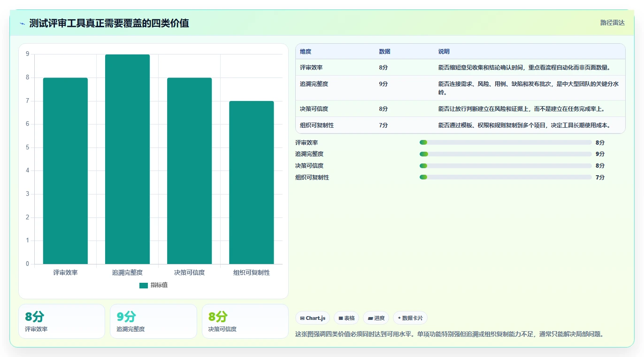The height and width of the screenshot is (357, 644).
Task: Toggle the 指标值 legend item
Action: point(153,285)
